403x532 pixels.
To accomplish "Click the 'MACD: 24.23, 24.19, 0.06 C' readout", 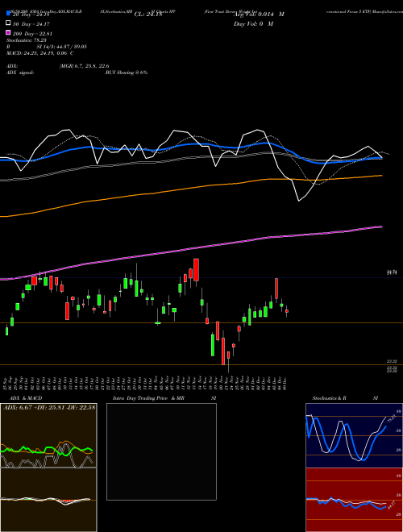I will pyautogui.click(x=40, y=53).
